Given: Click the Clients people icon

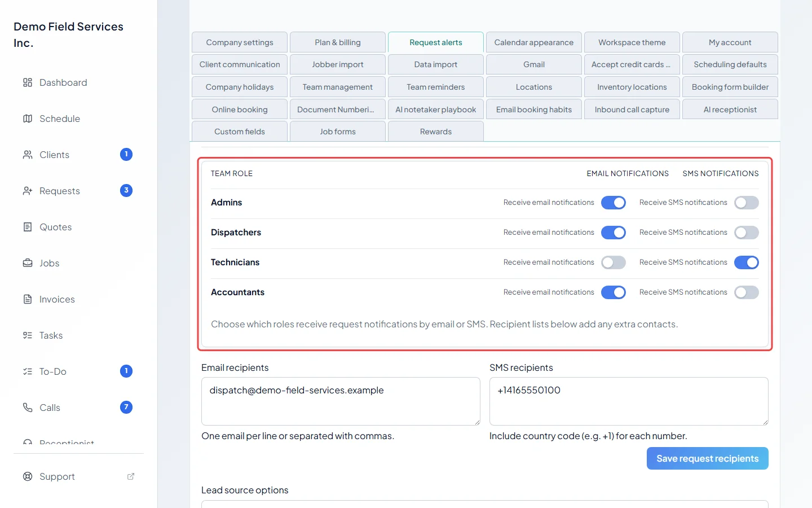Looking at the screenshot, I should (x=28, y=155).
